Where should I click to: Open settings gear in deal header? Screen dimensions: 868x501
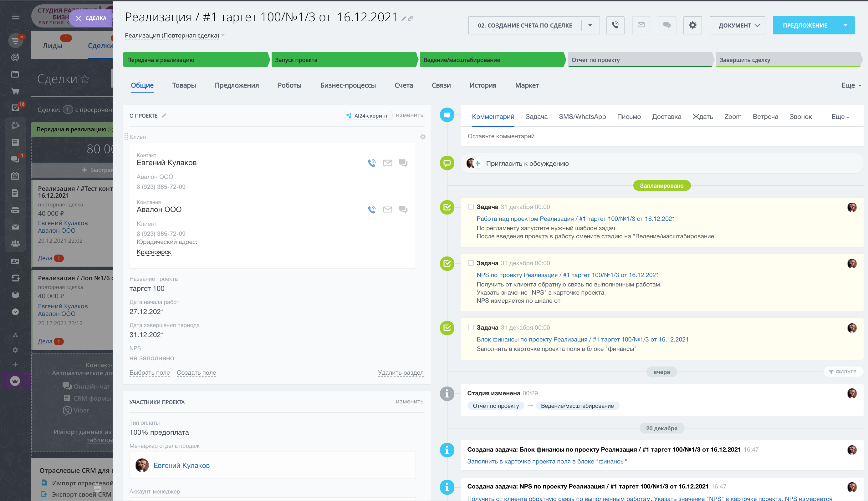click(692, 25)
